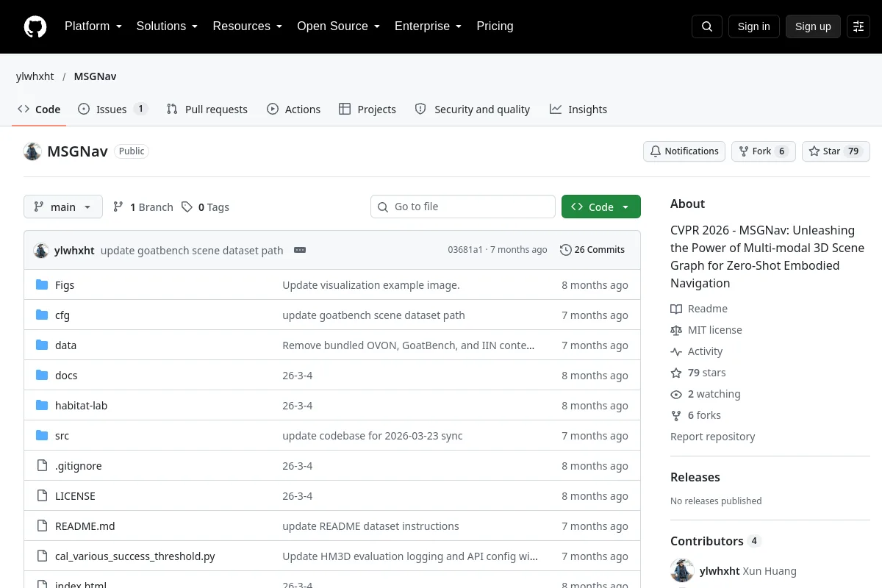Viewport: 882px width, 588px height.
Task: Open Enterprise dropdown menu
Action: tap(429, 26)
